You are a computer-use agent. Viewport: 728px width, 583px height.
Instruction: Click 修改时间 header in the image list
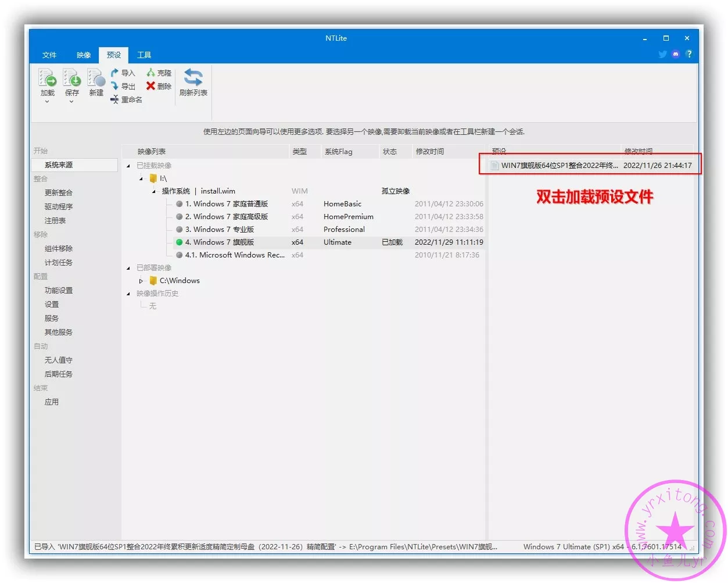[x=448, y=152]
